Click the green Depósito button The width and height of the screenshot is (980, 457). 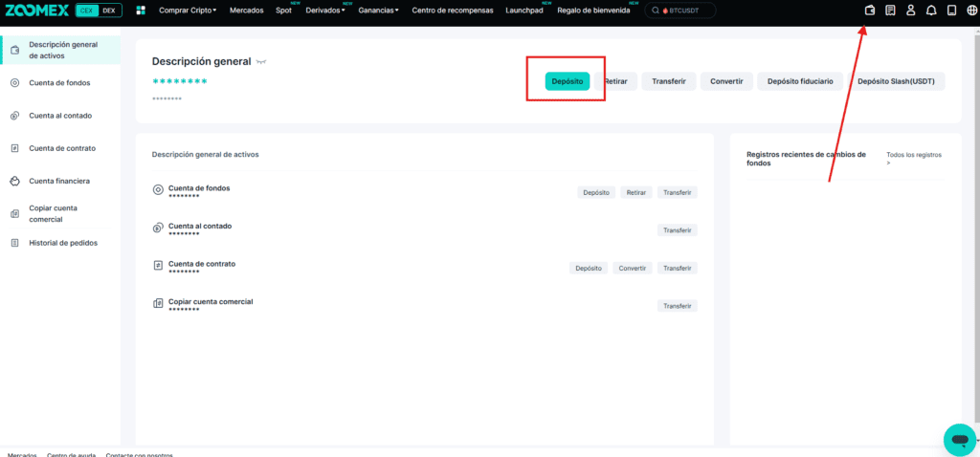(x=567, y=81)
